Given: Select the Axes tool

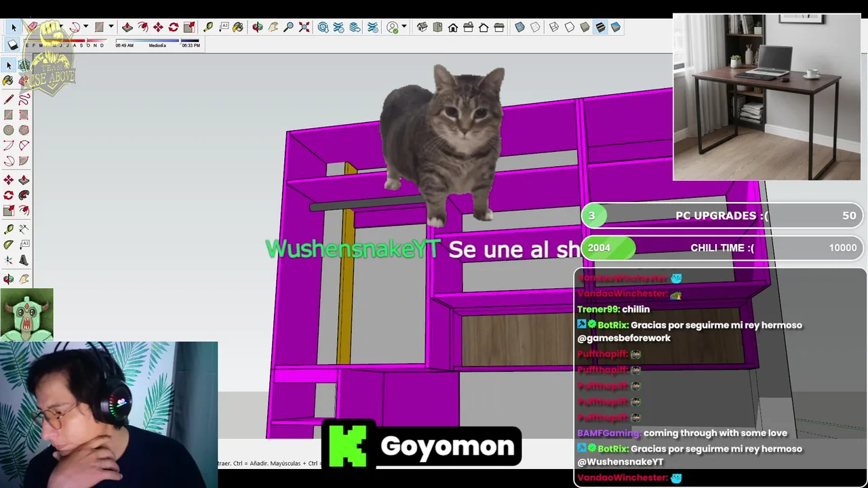Looking at the screenshot, I should (x=8, y=260).
